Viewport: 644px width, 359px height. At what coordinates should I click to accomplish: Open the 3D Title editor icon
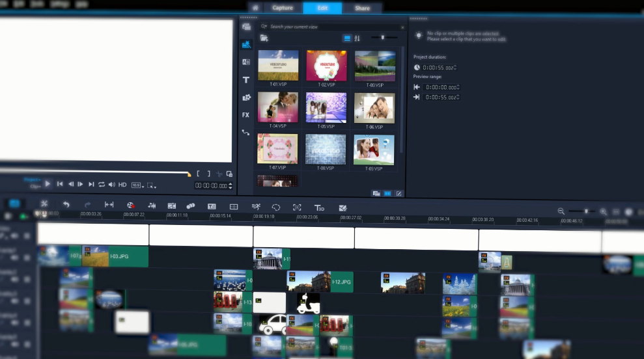[x=319, y=207]
